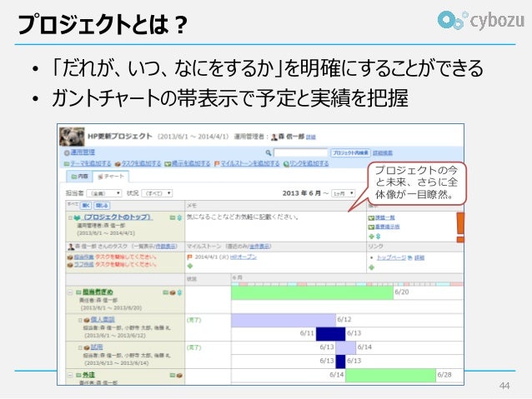Click the 閉じる button to collapse all

(x=102, y=206)
